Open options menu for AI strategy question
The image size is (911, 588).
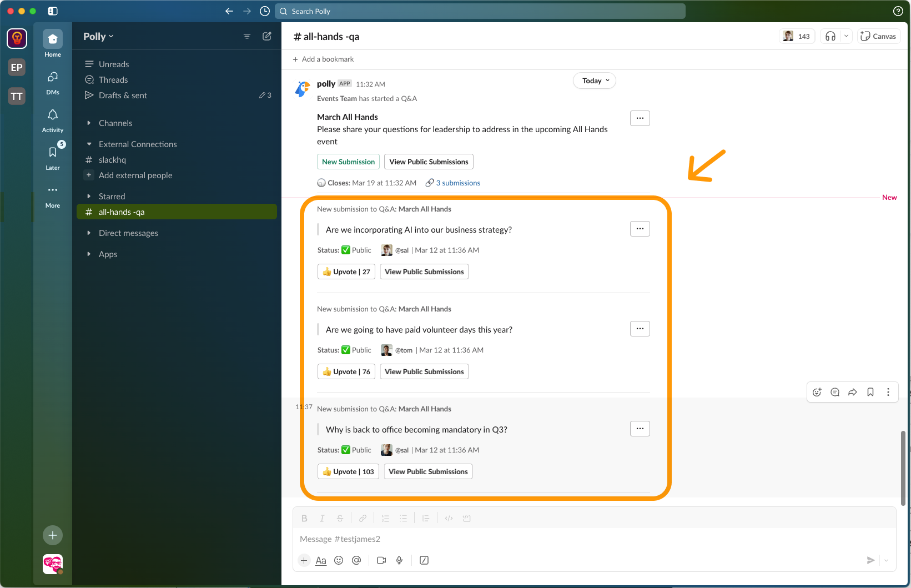pos(640,228)
